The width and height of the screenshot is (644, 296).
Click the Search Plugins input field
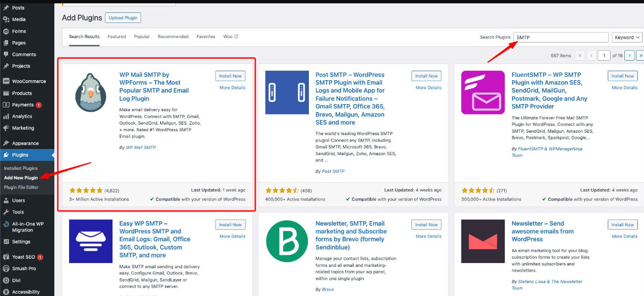(561, 37)
